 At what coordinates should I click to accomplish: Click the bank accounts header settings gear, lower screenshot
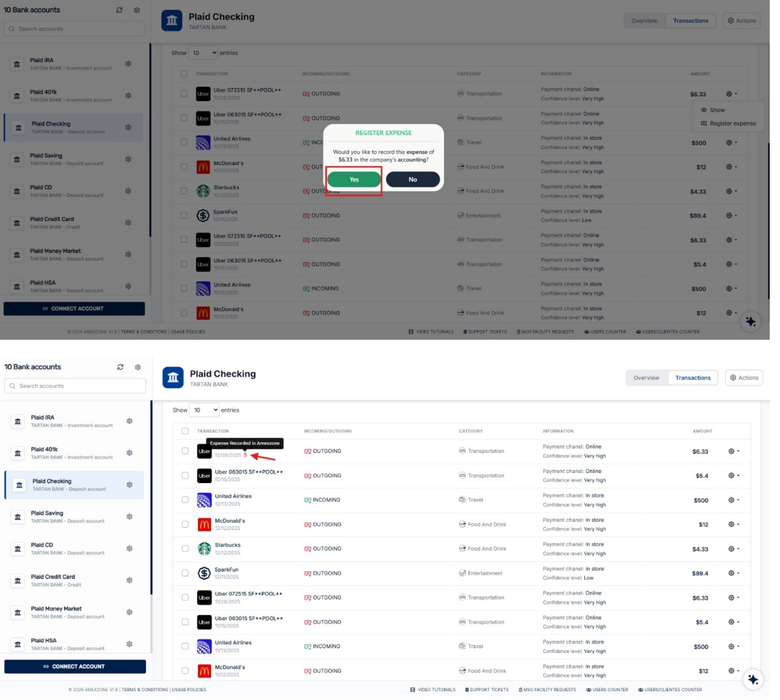[x=138, y=367]
